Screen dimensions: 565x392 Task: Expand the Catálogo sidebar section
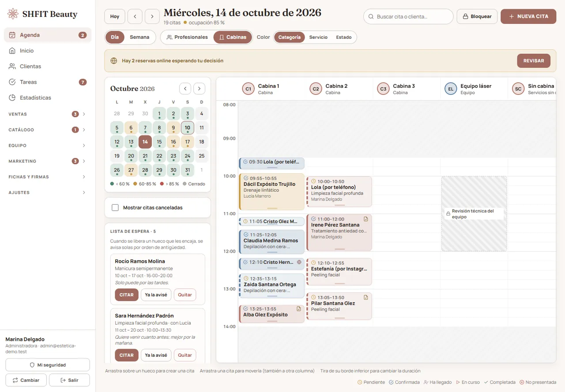click(48, 130)
